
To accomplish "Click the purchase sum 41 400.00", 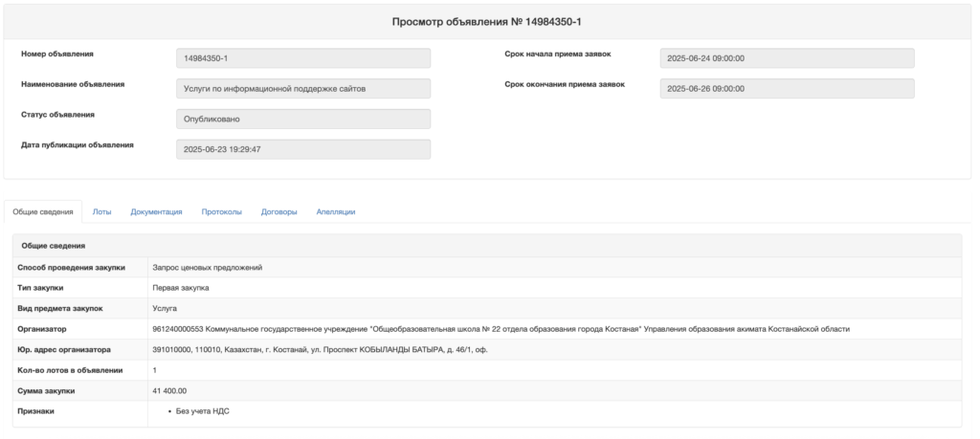I will click(169, 390).
